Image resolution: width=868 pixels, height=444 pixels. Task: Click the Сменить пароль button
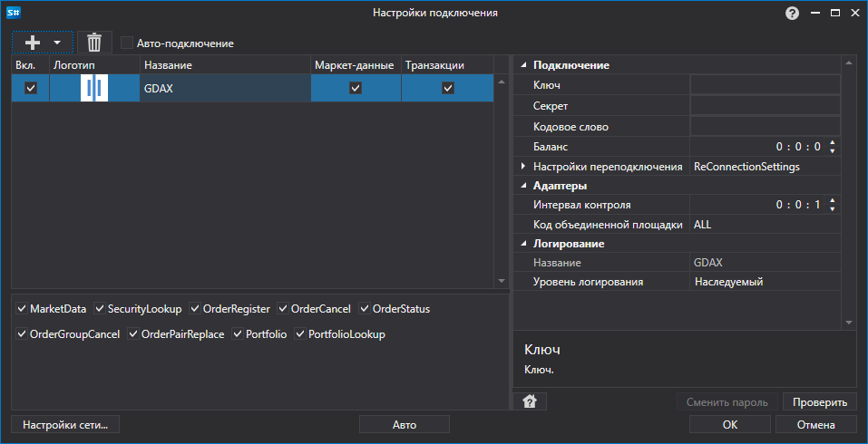click(x=727, y=402)
